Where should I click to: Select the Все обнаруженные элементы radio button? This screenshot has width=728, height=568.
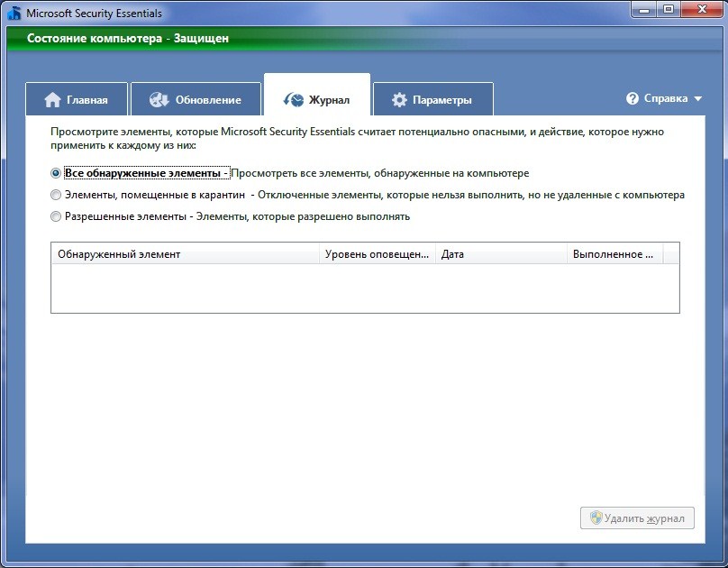56,173
